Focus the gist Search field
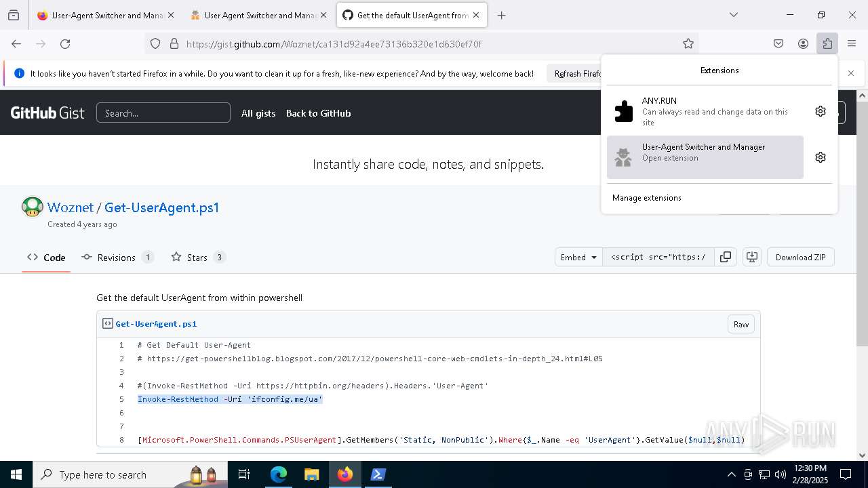This screenshot has height=488, width=868. point(163,113)
